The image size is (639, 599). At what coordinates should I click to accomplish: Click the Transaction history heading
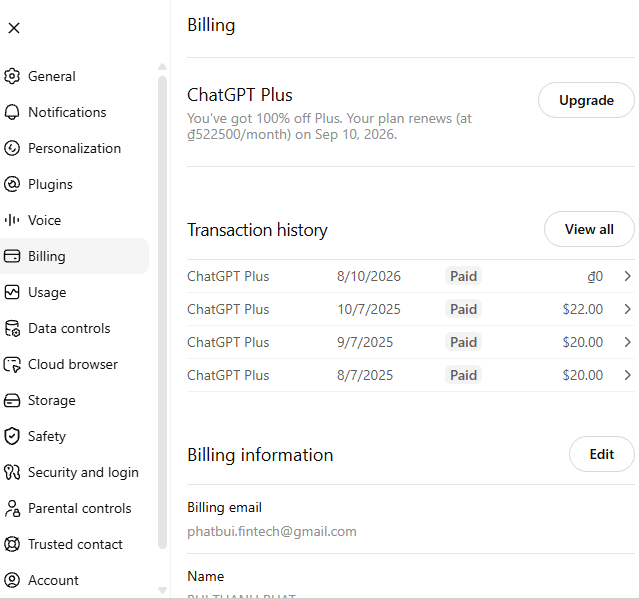tap(257, 230)
